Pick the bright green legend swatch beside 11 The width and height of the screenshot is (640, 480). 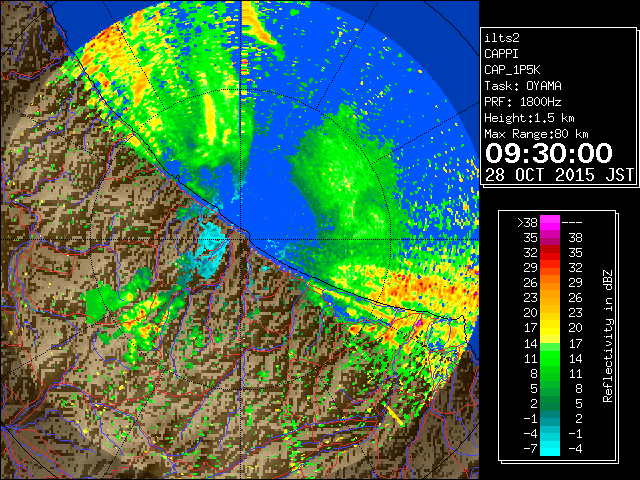tap(550, 358)
